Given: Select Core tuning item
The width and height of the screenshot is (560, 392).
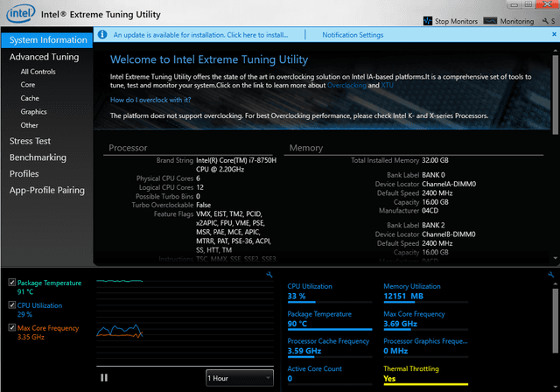Looking at the screenshot, I should 27,85.
